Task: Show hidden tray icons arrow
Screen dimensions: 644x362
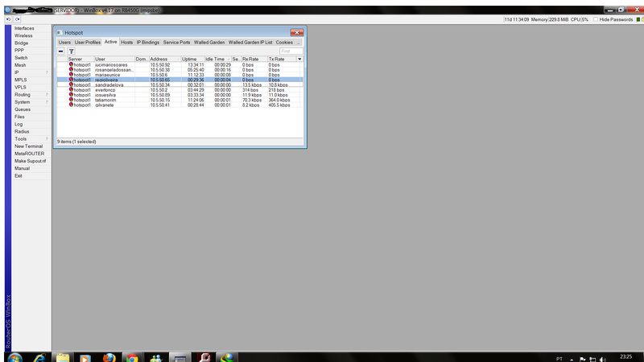Action: click(572, 359)
